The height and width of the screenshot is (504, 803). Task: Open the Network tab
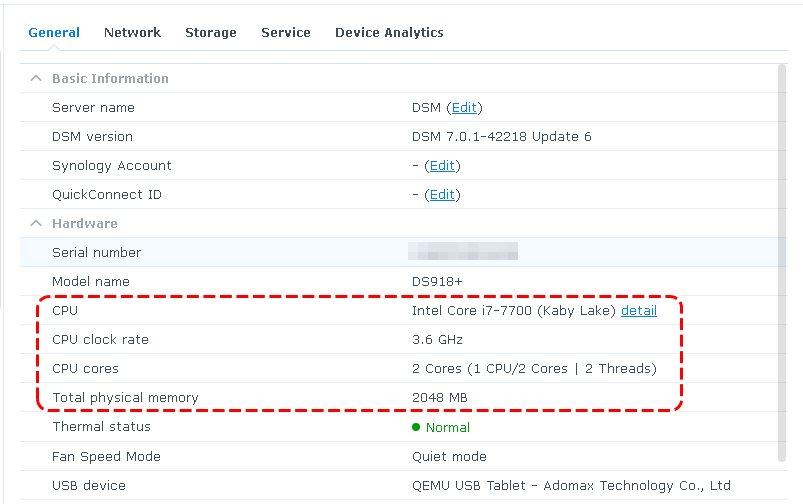tap(132, 33)
